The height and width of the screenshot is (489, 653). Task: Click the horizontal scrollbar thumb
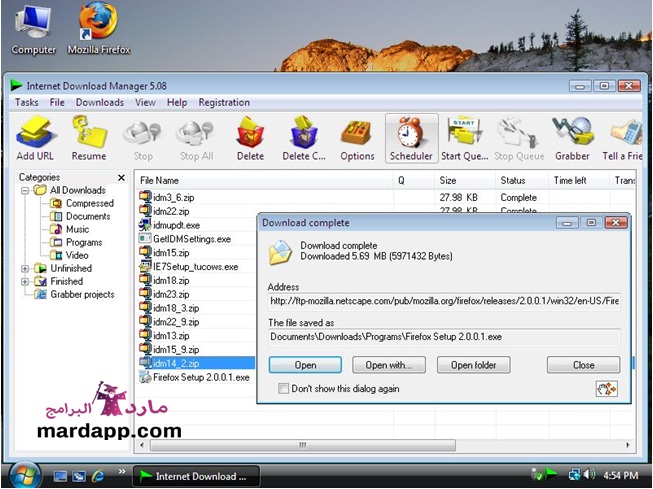click(x=303, y=445)
